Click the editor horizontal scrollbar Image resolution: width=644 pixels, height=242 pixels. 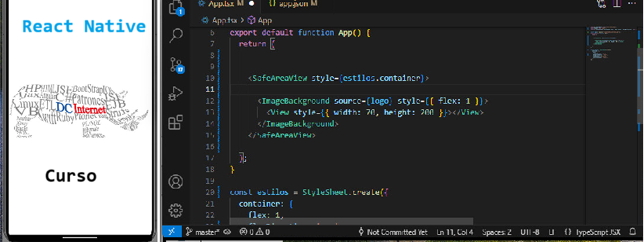pos(351,222)
